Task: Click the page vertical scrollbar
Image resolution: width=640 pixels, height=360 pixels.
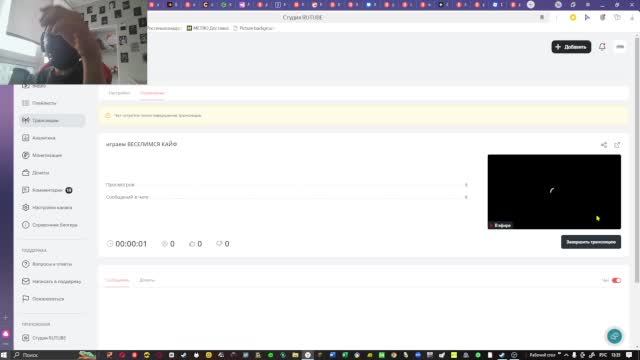Action: point(637,159)
